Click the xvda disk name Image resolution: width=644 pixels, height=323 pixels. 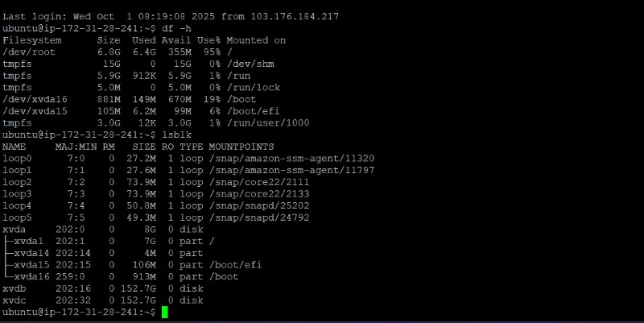(14, 229)
